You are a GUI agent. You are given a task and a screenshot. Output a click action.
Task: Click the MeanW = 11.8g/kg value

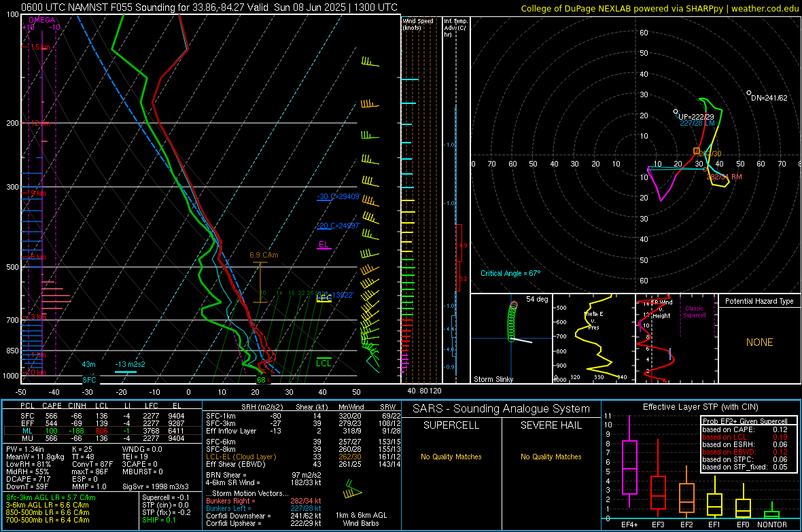[35, 457]
